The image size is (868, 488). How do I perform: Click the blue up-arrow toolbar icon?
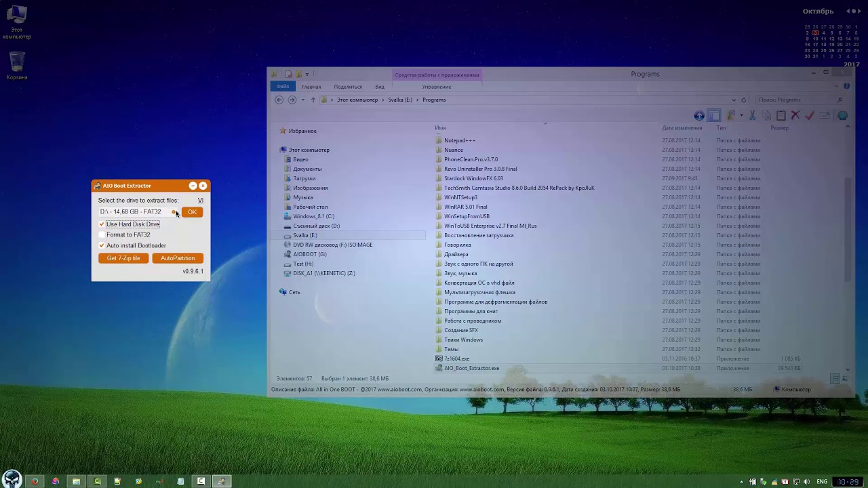coord(699,116)
